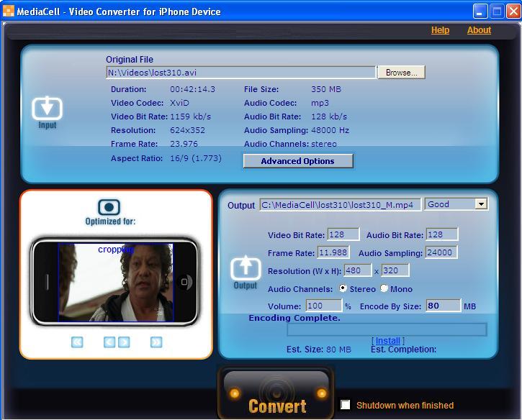The image size is (522, 420).
Task: Click the output Audio Bit Rate field
Action: tap(442, 234)
